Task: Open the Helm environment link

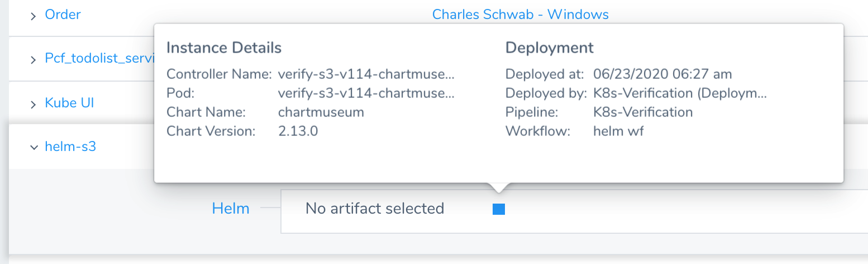Action: tap(231, 209)
